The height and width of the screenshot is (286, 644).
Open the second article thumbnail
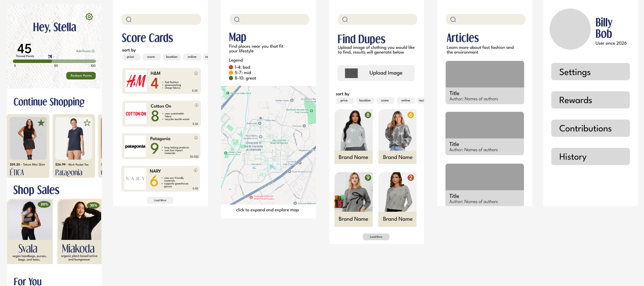pyautogui.click(x=485, y=125)
